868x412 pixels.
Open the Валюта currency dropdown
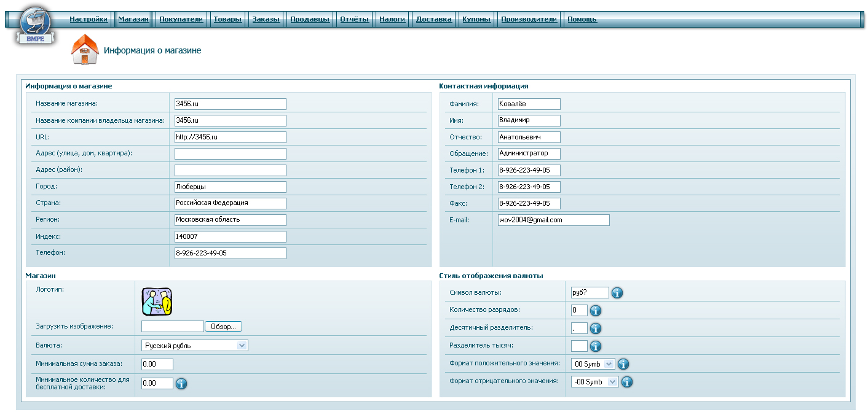pyautogui.click(x=194, y=346)
